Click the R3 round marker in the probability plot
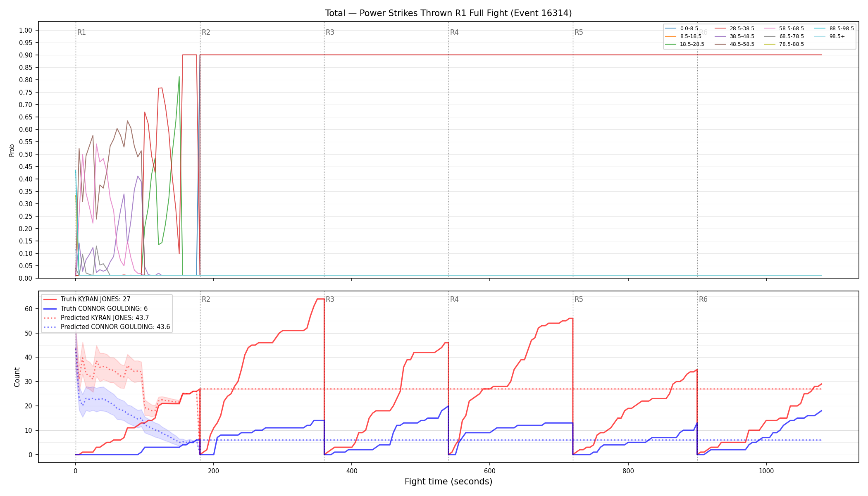The width and height of the screenshot is (868, 496). tap(330, 32)
